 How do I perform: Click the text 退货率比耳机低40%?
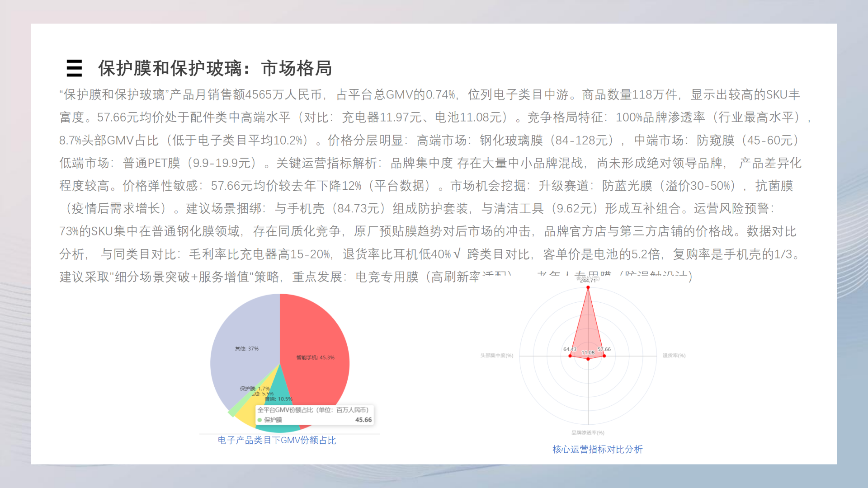pos(396,254)
